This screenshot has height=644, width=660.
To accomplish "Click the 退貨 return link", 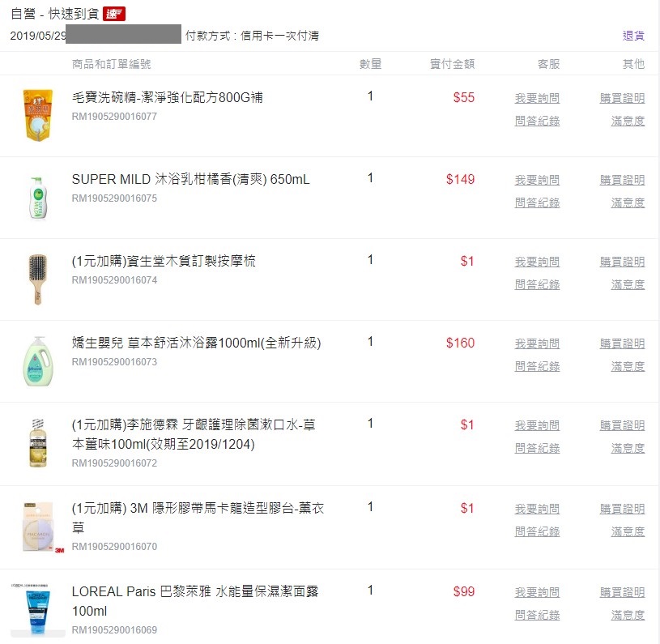I will 633,36.
